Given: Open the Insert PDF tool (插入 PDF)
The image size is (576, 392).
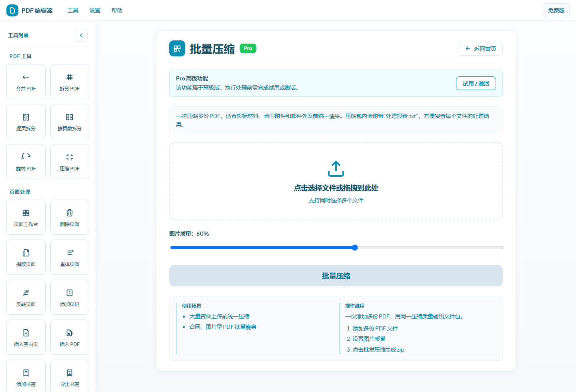Looking at the screenshot, I should [x=70, y=337].
